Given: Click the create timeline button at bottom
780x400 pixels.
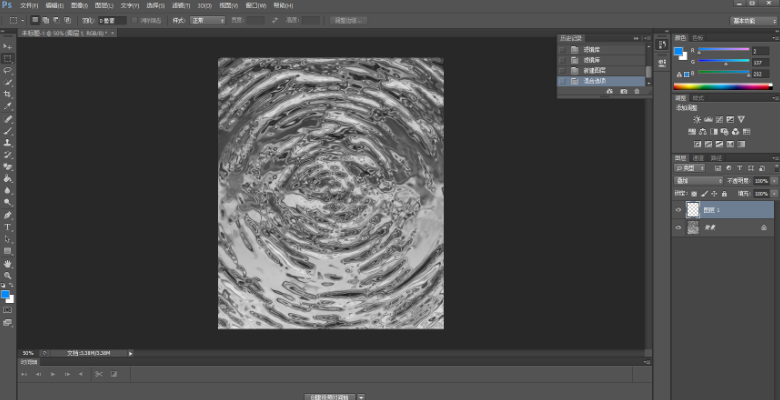Looking at the screenshot, I should (x=328, y=396).
